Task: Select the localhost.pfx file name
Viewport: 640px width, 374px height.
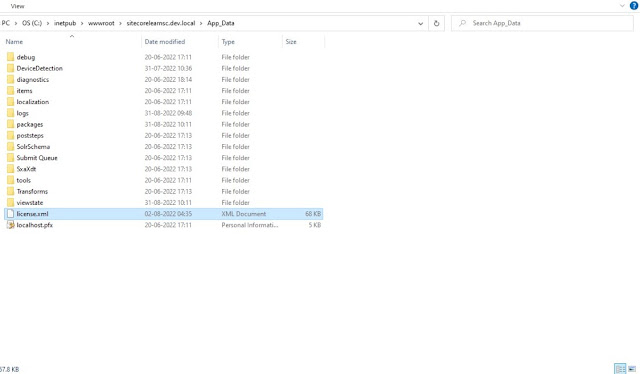Action: tap(35, 225)
